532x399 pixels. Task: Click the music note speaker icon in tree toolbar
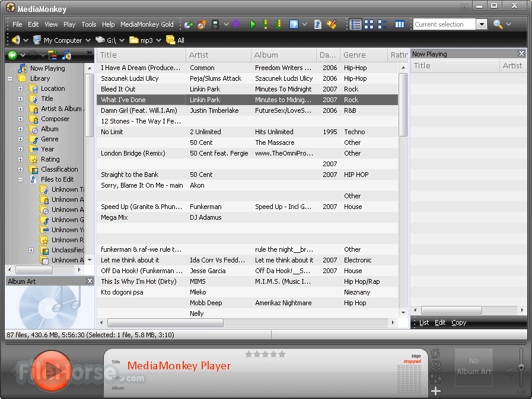(x=66, y=55)
